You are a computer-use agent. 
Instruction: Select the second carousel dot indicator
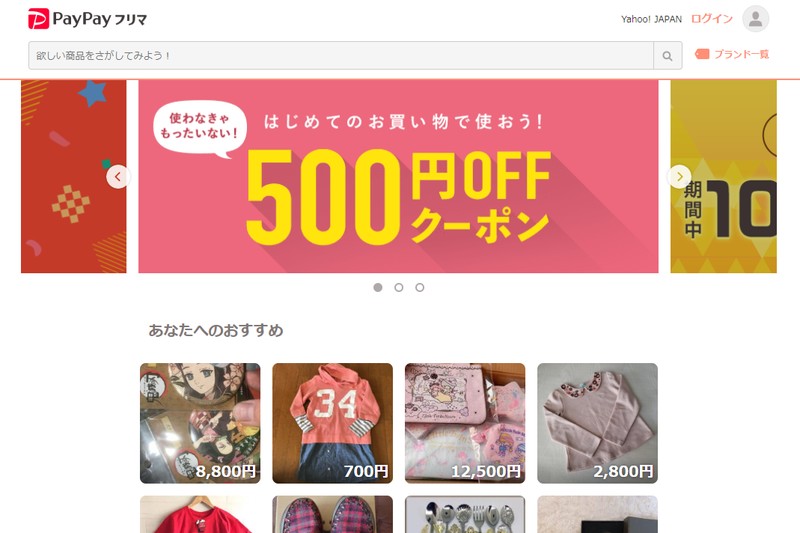(398, 287)
